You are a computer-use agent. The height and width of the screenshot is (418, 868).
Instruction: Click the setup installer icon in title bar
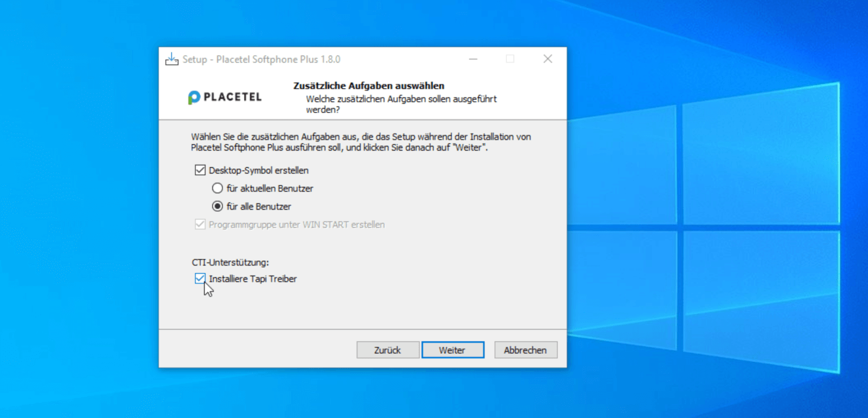(172, 59)
